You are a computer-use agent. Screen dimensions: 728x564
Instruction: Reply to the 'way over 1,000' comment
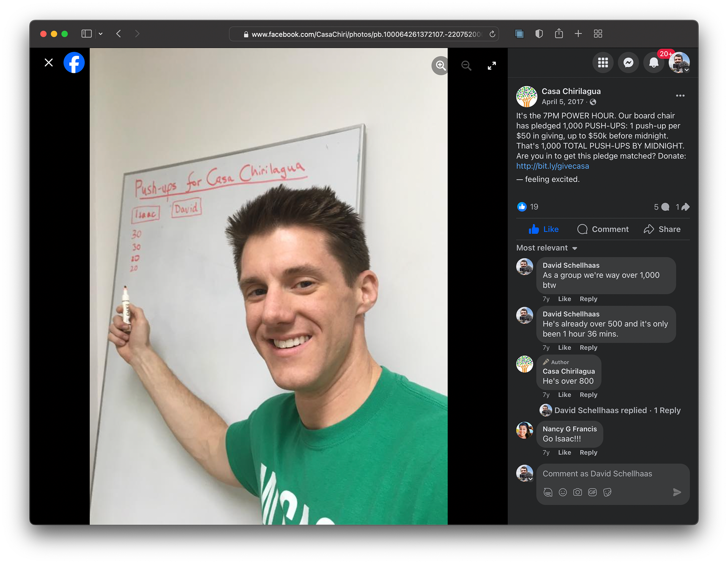pyautogui.click(x=588, y=299)
